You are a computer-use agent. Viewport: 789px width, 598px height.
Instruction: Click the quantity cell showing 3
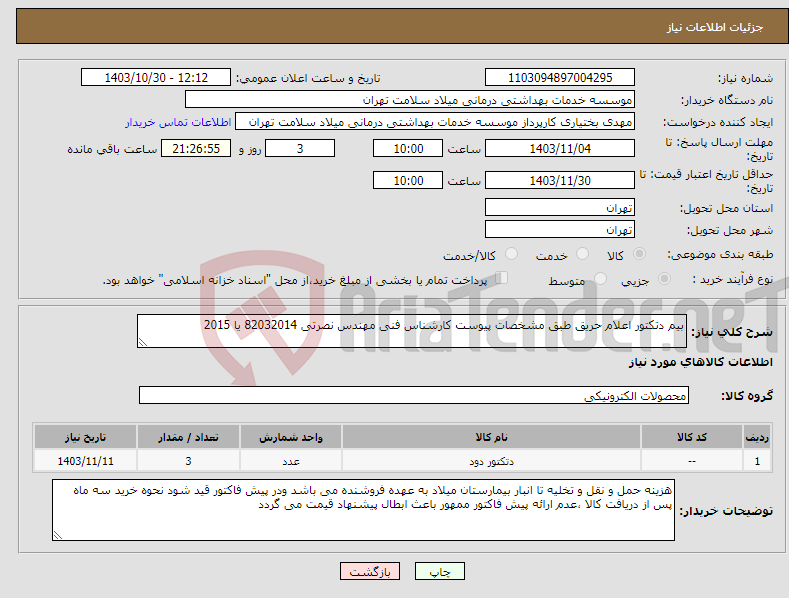(188, 461)
